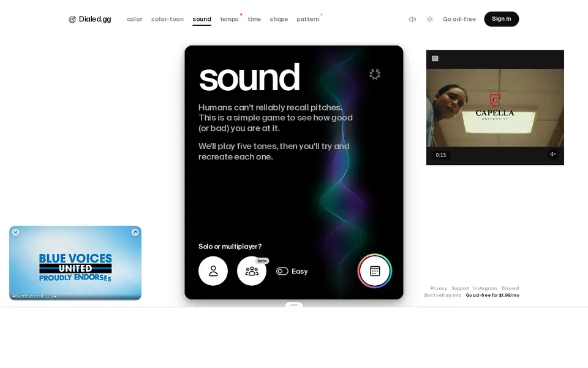The image size is (588, 368).
Task: Toggle the Easy mode switch
Action: coord(282,271)
